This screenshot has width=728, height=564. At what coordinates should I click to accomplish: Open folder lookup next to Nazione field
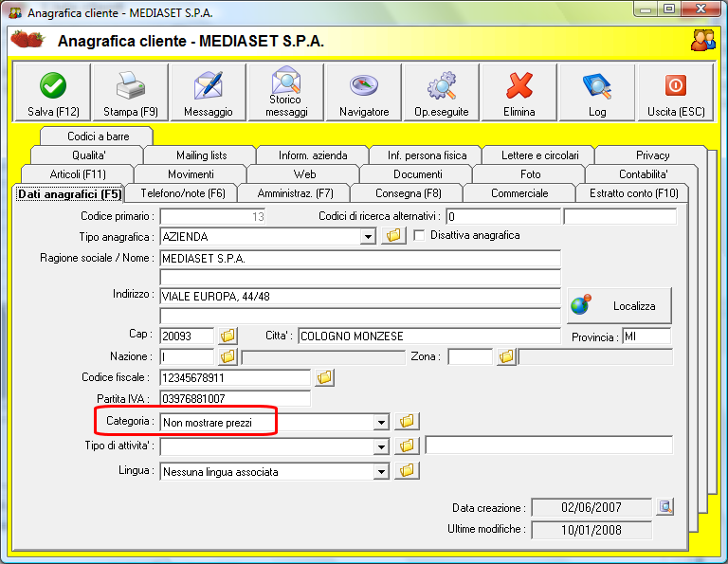227,356
